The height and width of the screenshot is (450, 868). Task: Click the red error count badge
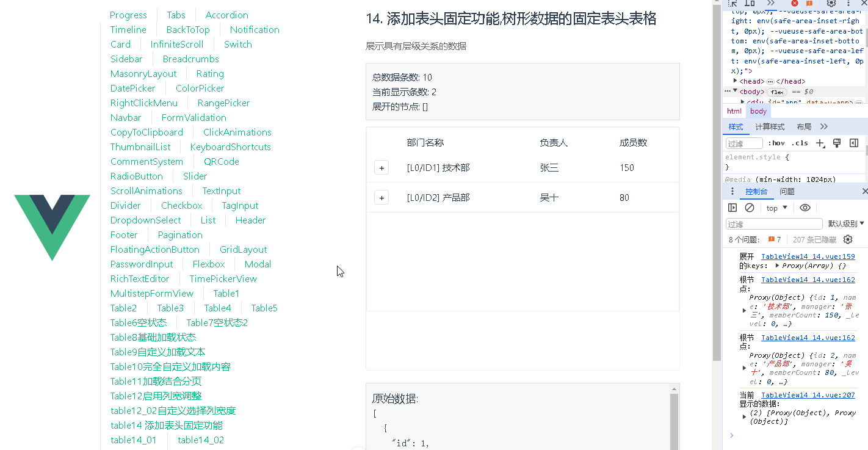coord(795,4)
